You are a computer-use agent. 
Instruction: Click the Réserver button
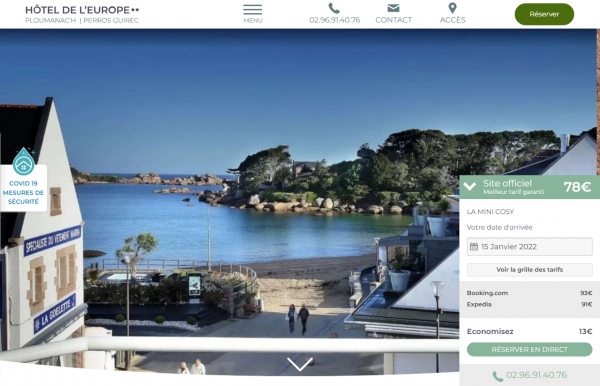(544, 14)
